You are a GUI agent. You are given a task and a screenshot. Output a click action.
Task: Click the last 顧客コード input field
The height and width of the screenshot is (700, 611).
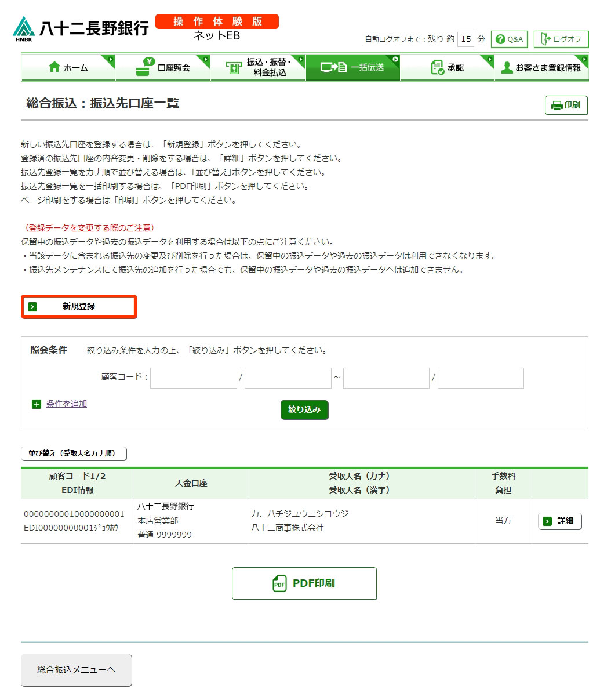click(x=481, y=378)
